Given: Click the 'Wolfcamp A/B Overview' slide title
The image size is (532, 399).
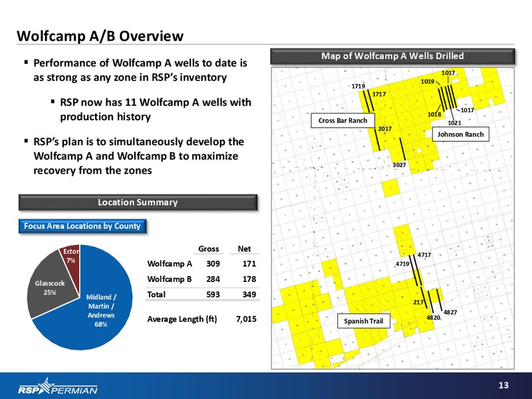Looking at the screenshot, I should pyautogui.click(x=100, y=36).
